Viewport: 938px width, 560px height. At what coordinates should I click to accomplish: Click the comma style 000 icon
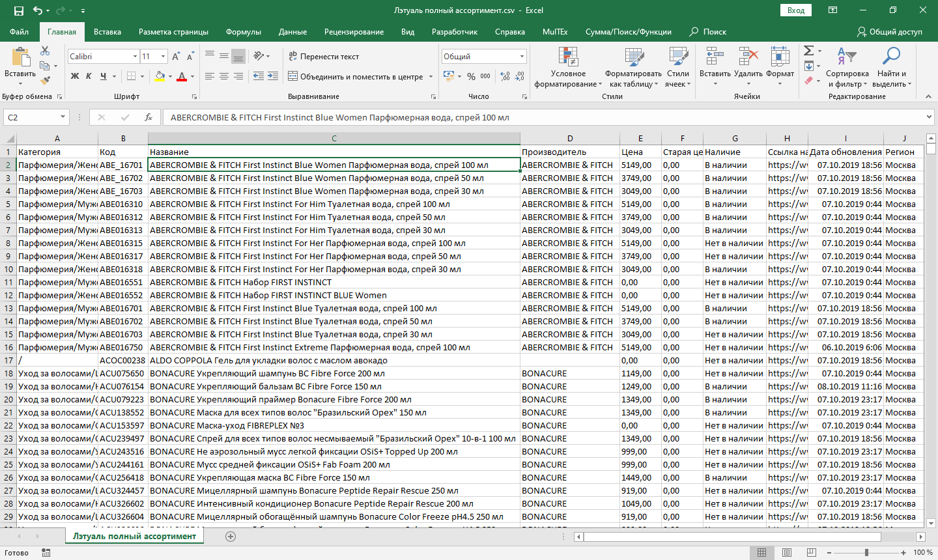(x=485, y=76)
